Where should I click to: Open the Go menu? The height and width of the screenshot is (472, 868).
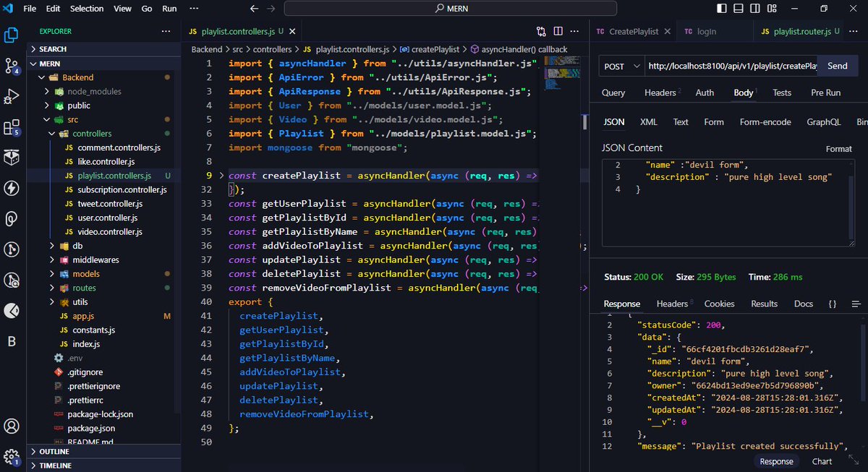(147, 9)
